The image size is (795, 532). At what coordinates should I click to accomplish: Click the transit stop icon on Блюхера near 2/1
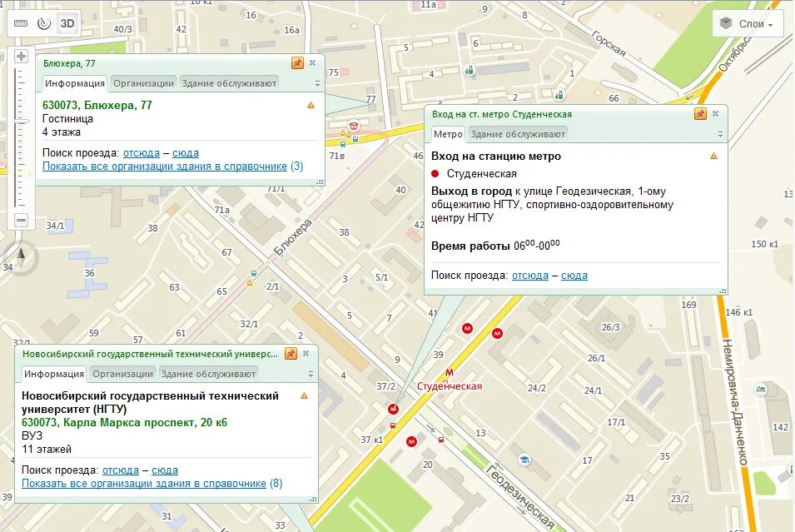254,273
